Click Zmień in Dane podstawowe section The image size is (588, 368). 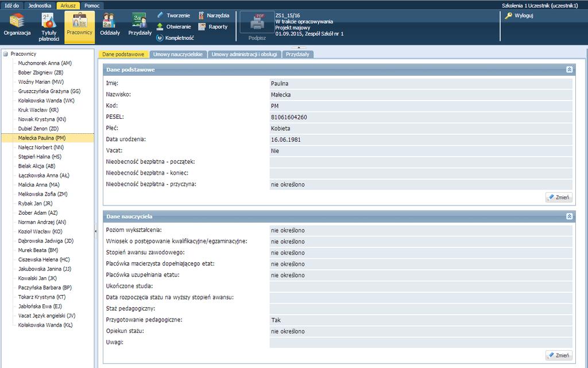559,197
